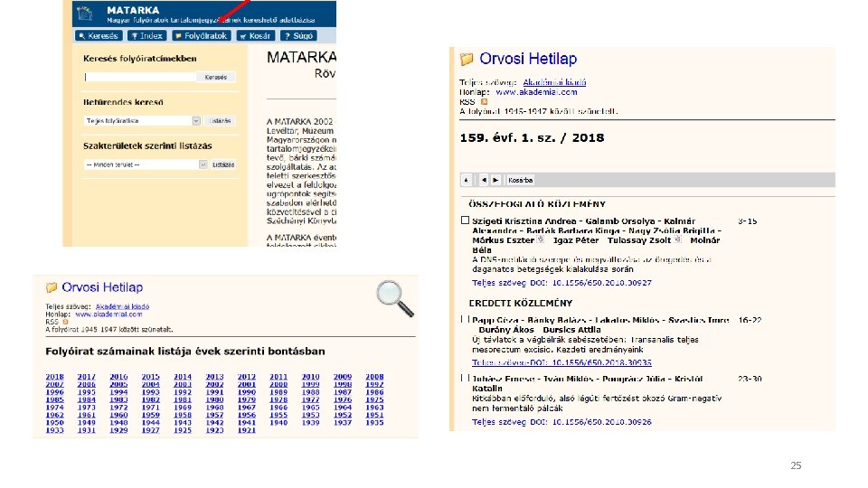This screenshot has width=868, height=488.
Task: Open the Folyóiratok menu button
Action: pos(201,36)
